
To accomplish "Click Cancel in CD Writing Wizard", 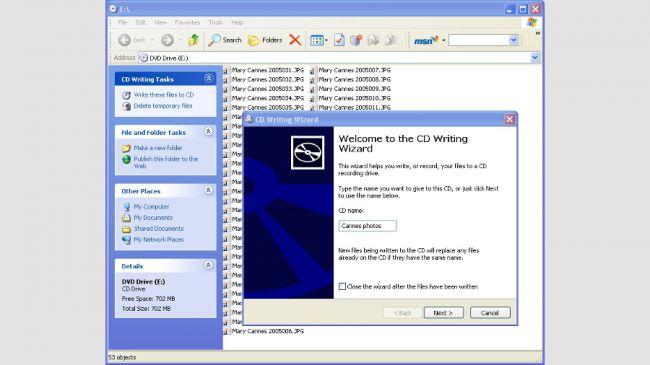I will pos(490,313).
